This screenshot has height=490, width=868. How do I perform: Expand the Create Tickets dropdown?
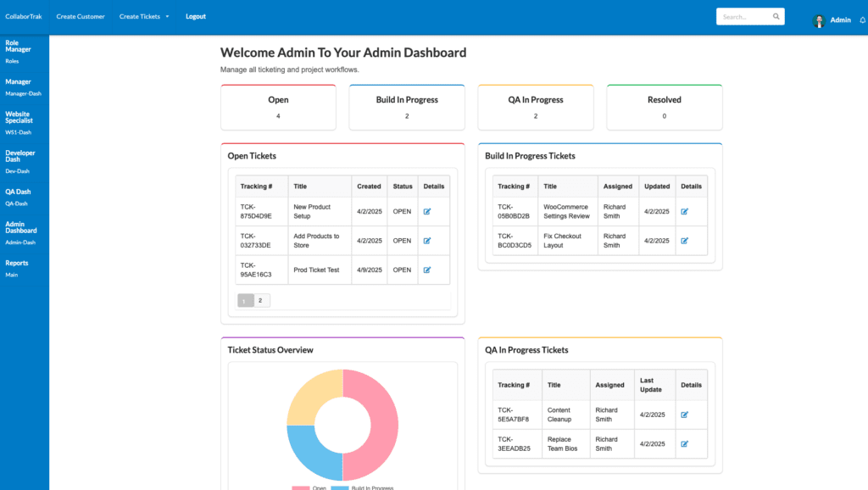(x=144, y=16)
